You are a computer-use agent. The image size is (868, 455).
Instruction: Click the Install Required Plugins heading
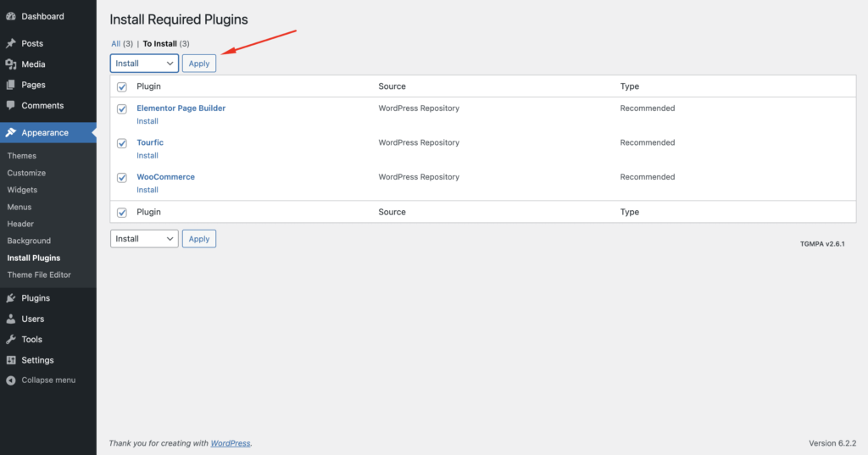click(178, 19)
